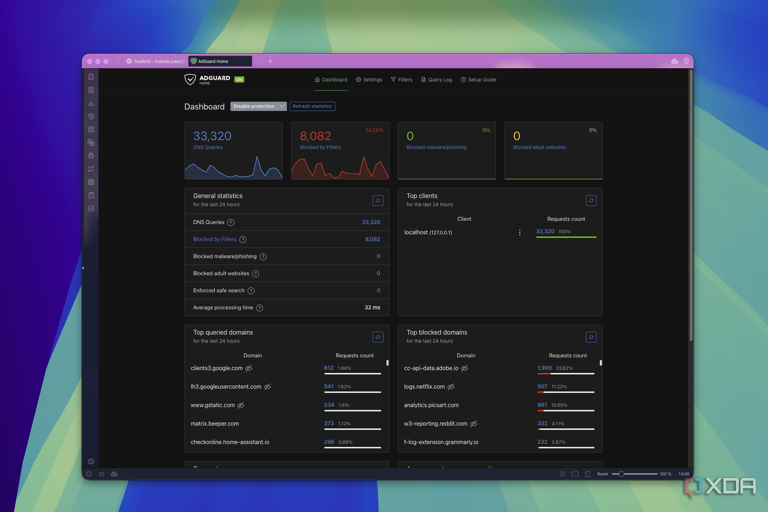
Task: Show help for Blocked malware/phishing row
Action: coord(263,257)
